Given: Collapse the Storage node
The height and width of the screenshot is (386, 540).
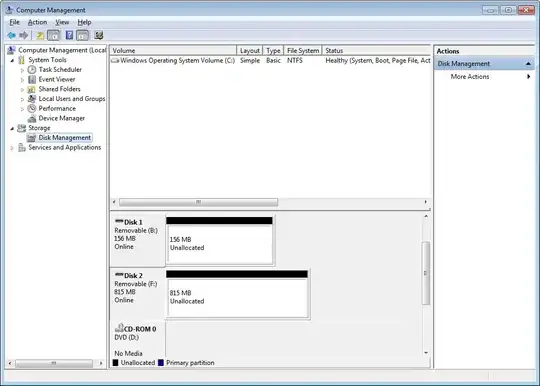Looking at the screenshot, I should pyautogui.click(x=12, y=128).
